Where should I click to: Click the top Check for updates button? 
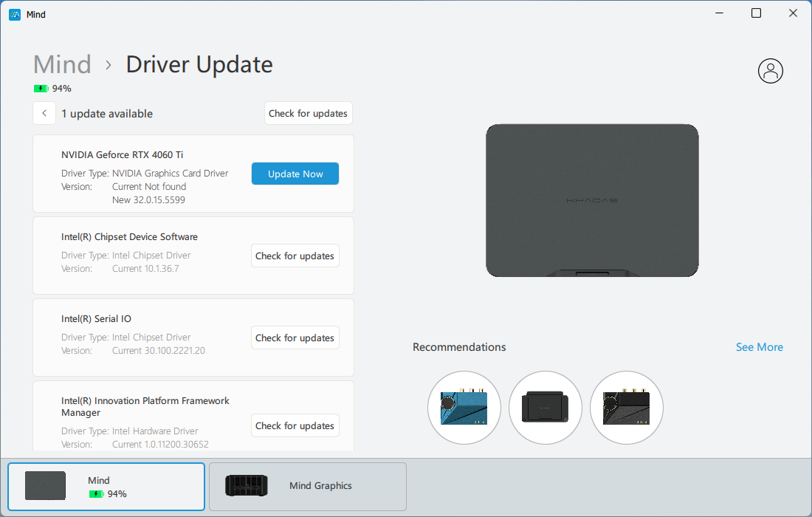pos(308,113)
